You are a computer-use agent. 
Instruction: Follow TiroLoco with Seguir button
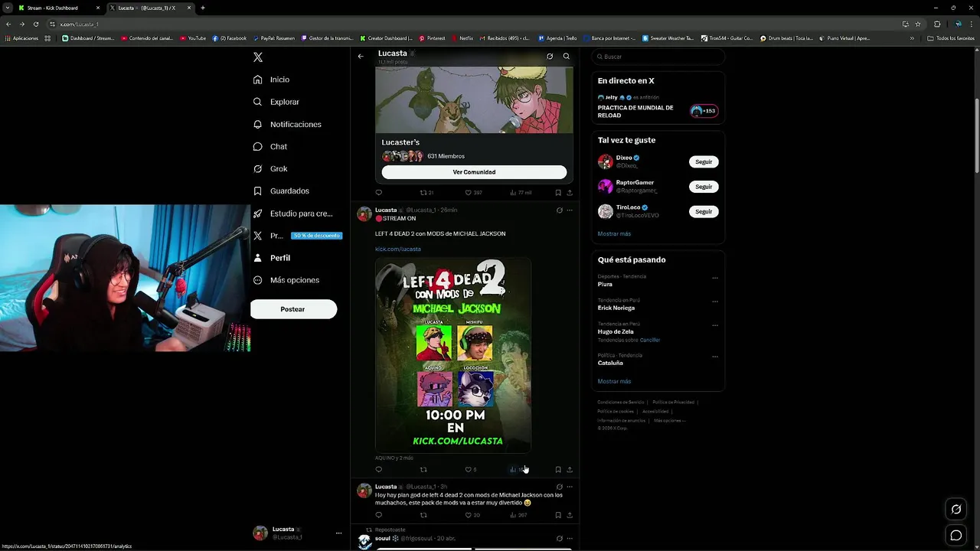tap(704, 211)
